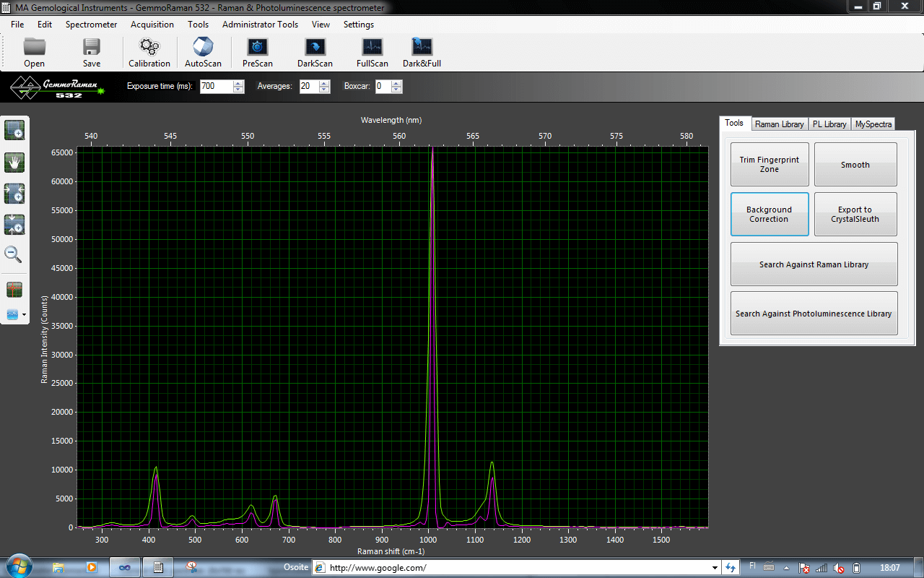Expand the spectrum display options dropdown arrow
The width and height of the screenshot is (924, 578).
point(24,315)
